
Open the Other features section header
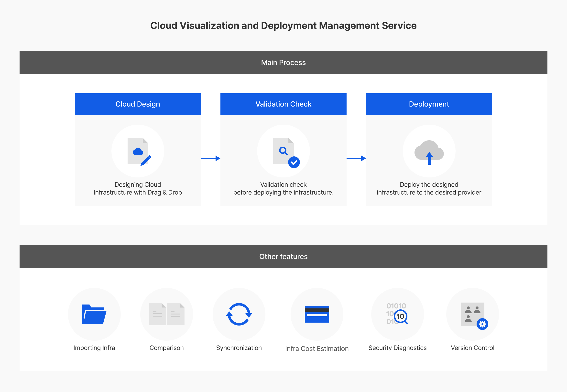[x=283, y=256]
